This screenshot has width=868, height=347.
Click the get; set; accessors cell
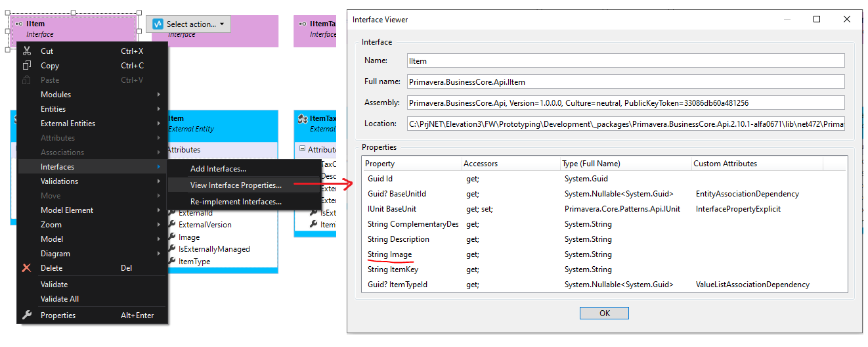(x=479, y=209)
